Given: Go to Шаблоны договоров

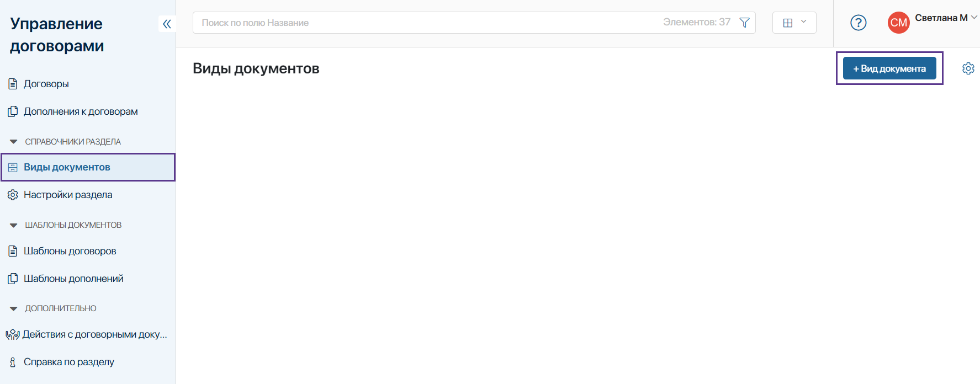Looking at the screenshot, I should pyautogui.click(x=70, y=251).
